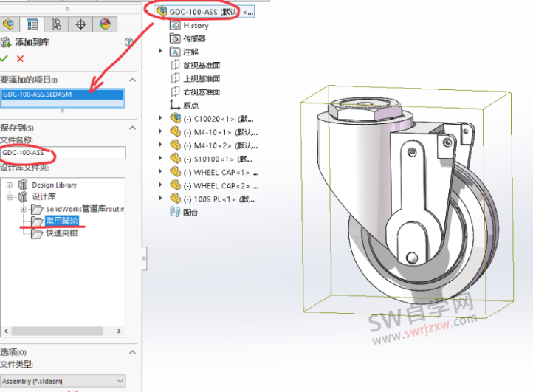
Task: Select the 常用脚轮 folder
Action: click(x=62, y=221)
